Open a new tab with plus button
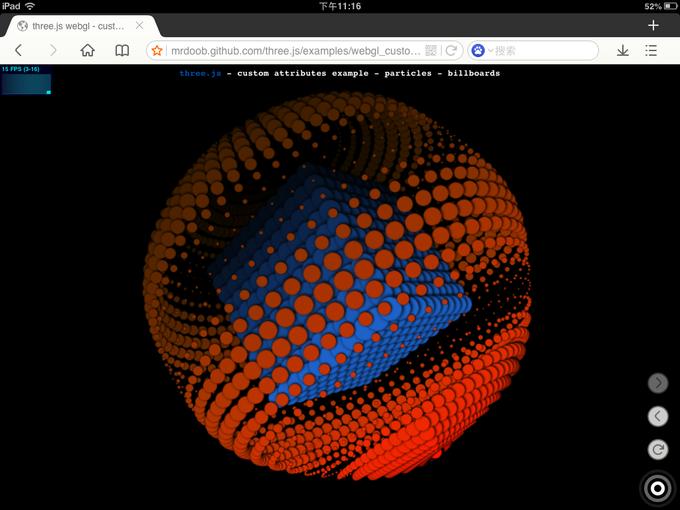This screenshot has height=510, width=680. [x=653, y=25]
